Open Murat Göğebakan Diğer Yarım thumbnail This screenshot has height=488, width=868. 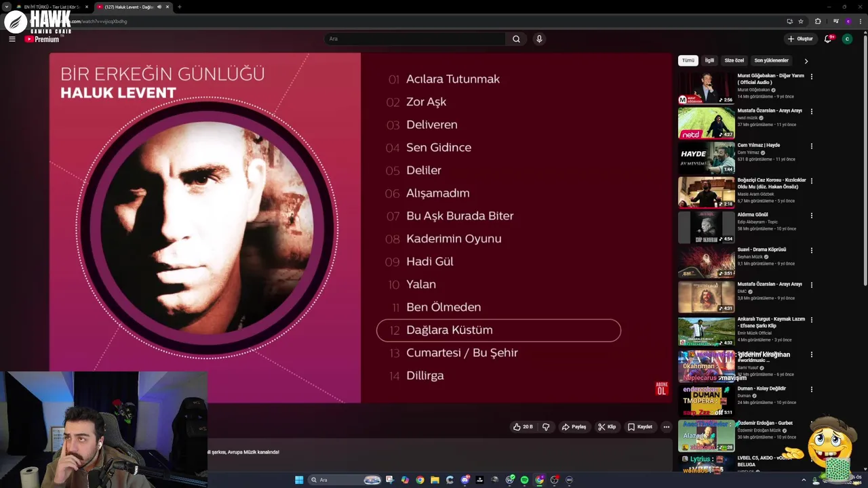pos(707,88)
